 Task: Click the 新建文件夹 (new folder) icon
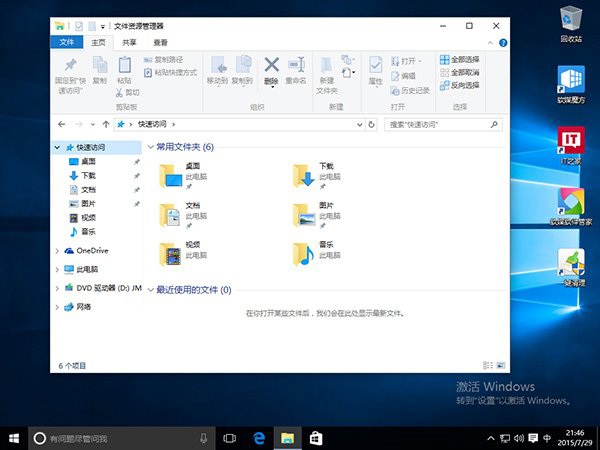(x=327, y=65)
